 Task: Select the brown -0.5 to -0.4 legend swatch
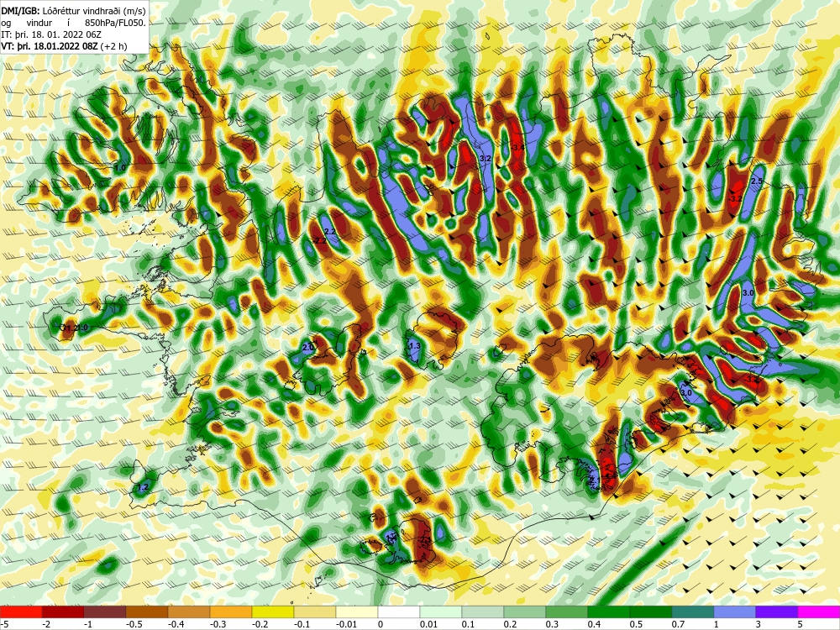[x=147, y=612]
